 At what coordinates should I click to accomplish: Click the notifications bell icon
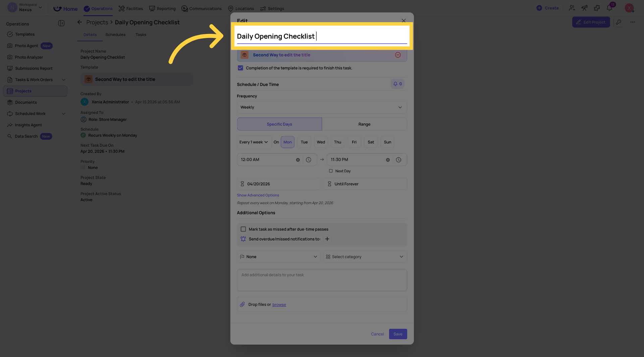609,8
